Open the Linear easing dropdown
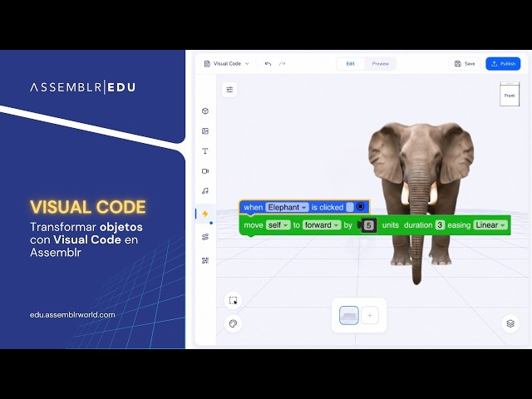 (490, 225)
